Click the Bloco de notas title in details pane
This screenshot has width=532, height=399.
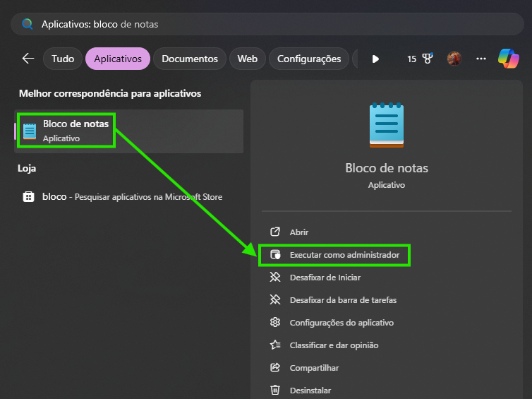point(387,168)
